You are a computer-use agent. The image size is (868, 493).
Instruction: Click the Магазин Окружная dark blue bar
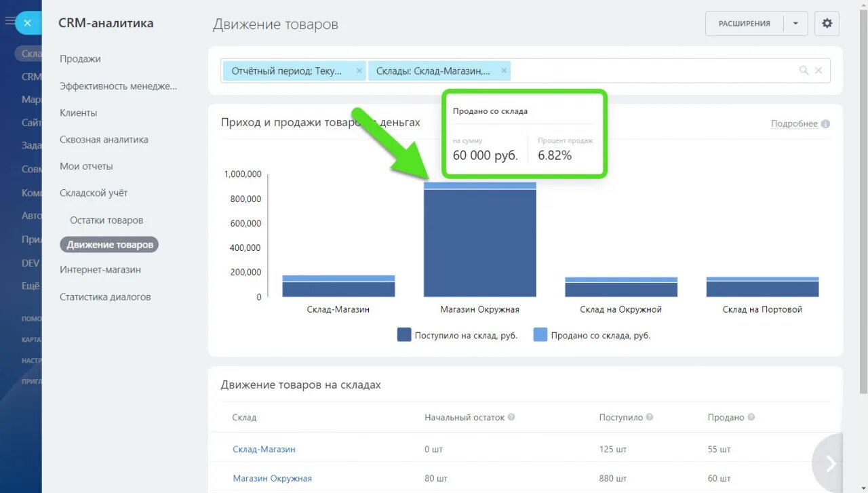480,243
